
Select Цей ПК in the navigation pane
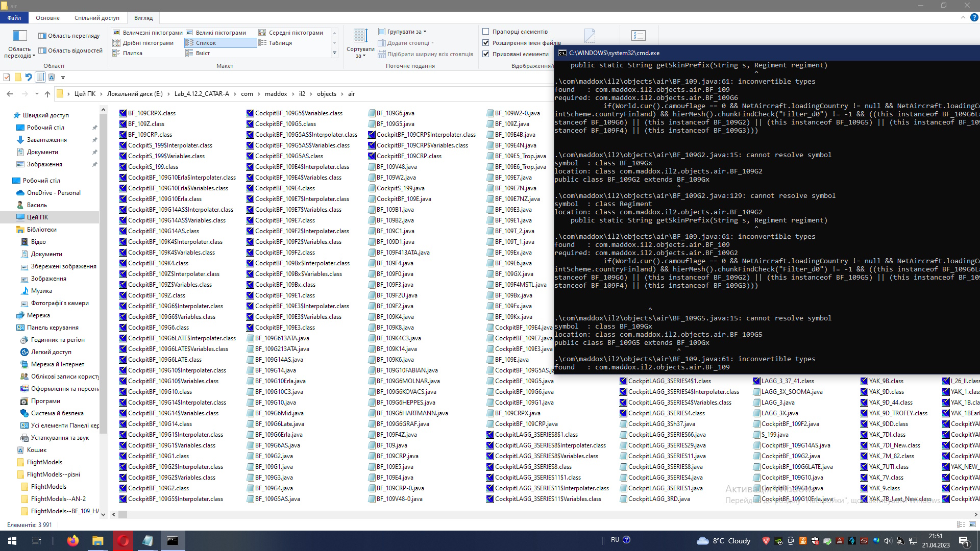point(37,217)
